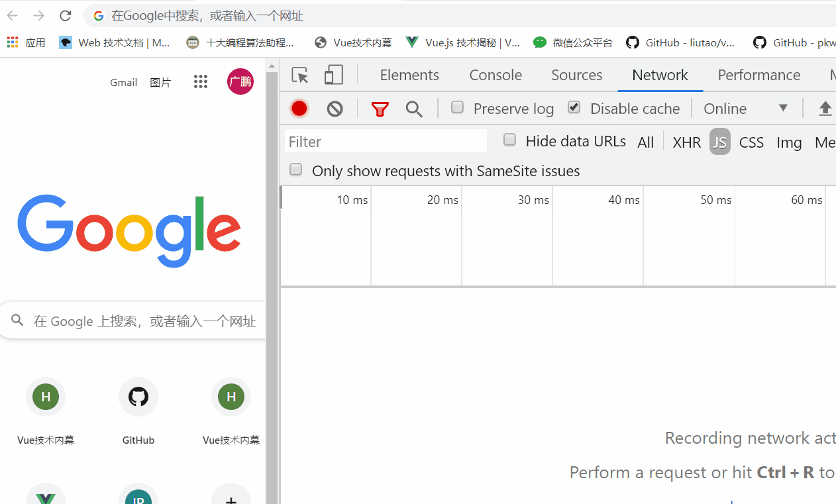Enable the Preserve log checkbox
This screenshot has width=836, height=504.
[x=457, y=107]
